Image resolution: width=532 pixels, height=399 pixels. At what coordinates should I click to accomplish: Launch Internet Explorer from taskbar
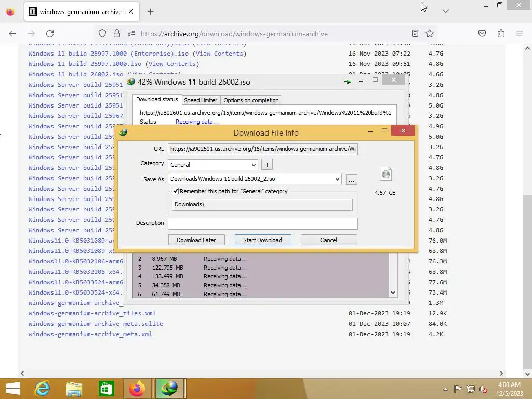click(x=42, y=389)
